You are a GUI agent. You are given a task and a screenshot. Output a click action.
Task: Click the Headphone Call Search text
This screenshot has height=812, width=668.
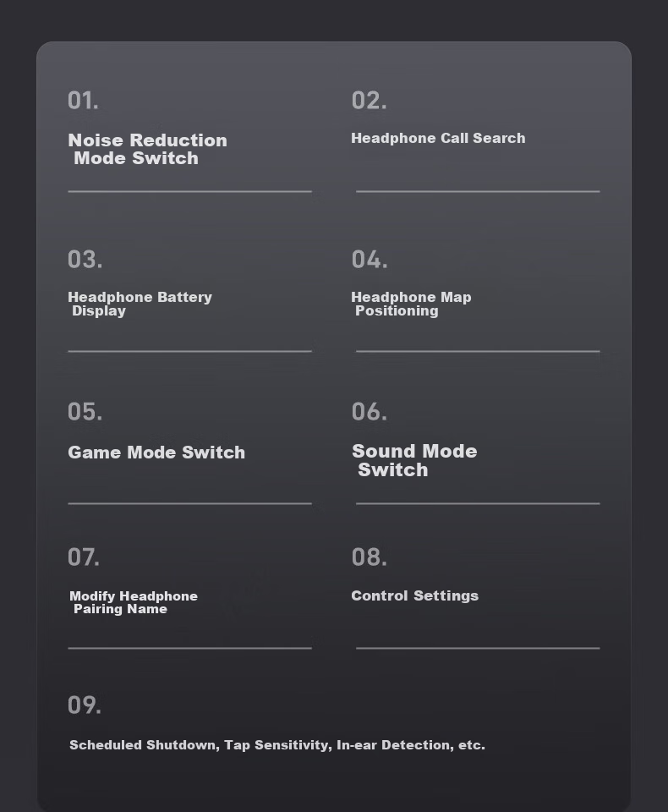tap(438, 138)
